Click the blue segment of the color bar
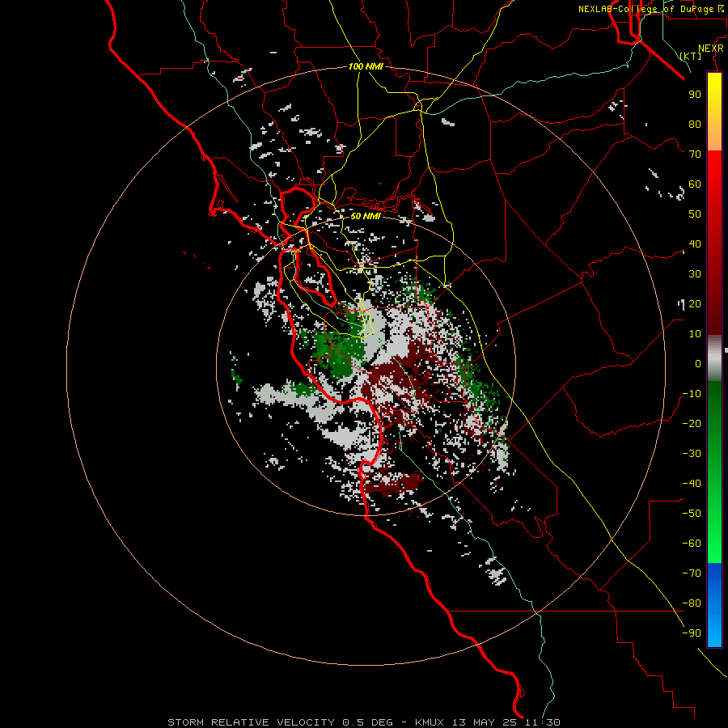 coord(714,605)
